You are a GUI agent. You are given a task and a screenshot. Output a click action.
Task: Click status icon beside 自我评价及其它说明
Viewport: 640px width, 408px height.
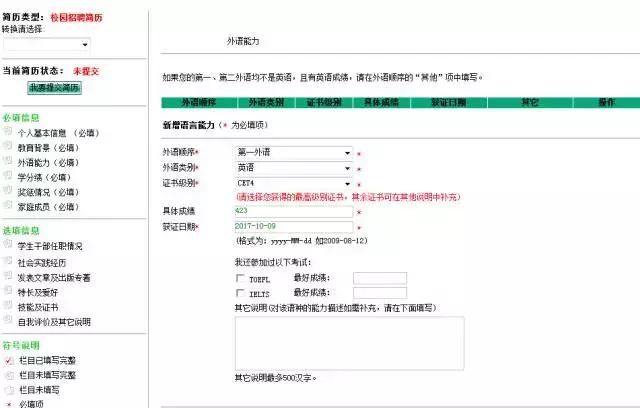point(7,320)
